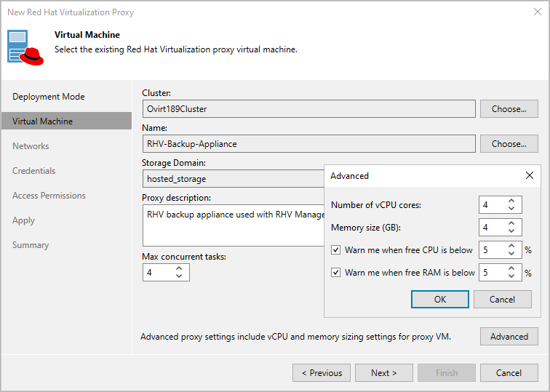
Task: Close the Advanced dialog with X
Action: coord(530,175)
